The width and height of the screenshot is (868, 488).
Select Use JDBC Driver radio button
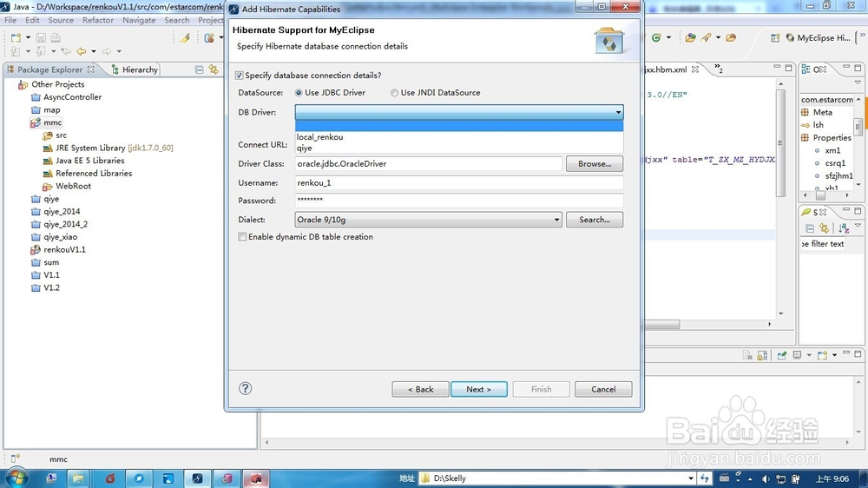click(299, 93)
